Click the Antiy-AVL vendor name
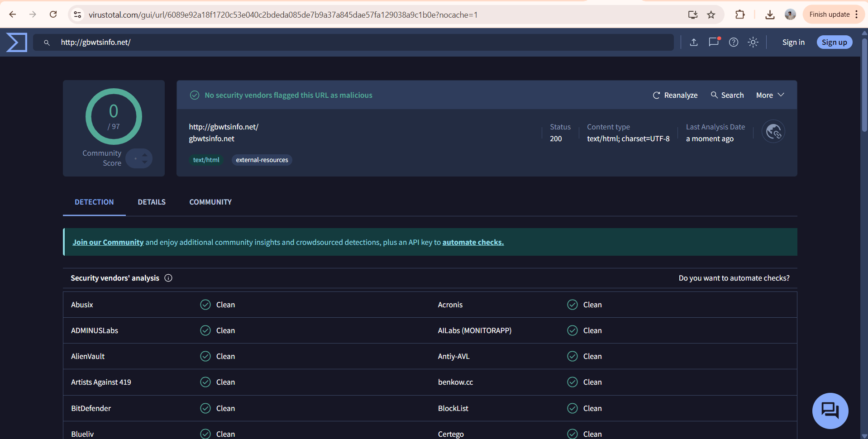868x439 pixels. coord(454,356)
